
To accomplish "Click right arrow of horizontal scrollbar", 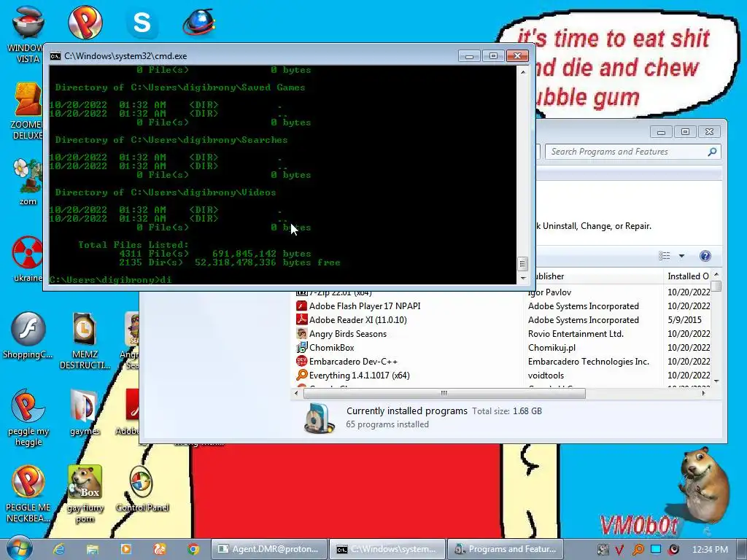I will 703,393.
